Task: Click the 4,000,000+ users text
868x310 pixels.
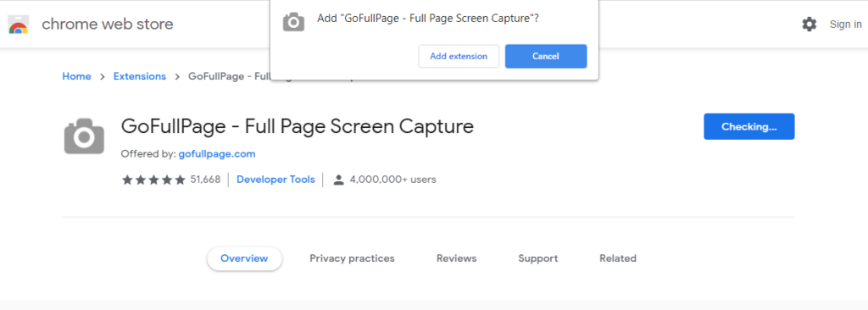Action: click(393, 180)
